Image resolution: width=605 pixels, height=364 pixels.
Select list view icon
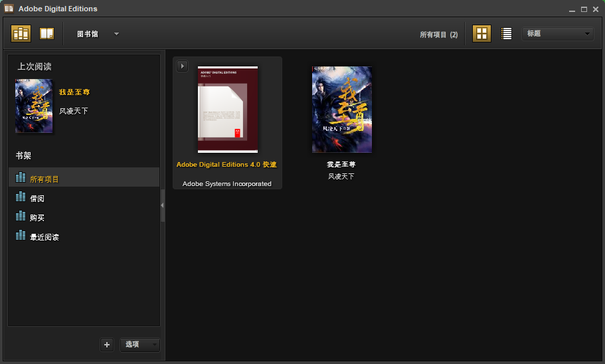pos(506,34)
